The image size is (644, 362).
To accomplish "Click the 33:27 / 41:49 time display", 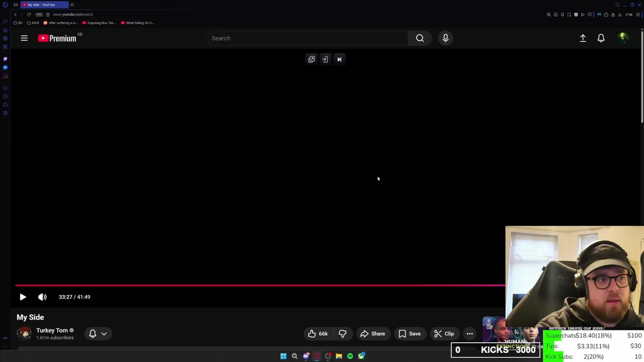I will click(74, 297).
